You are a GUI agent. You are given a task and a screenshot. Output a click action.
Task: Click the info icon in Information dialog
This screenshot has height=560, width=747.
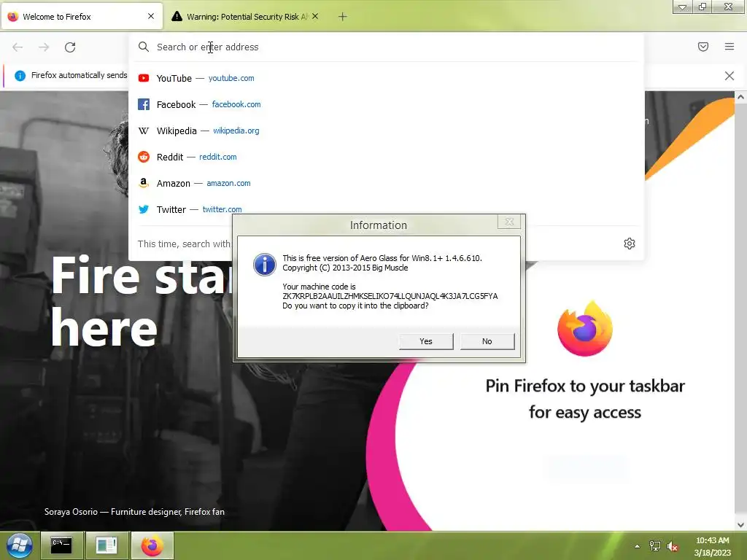point(264,264)
